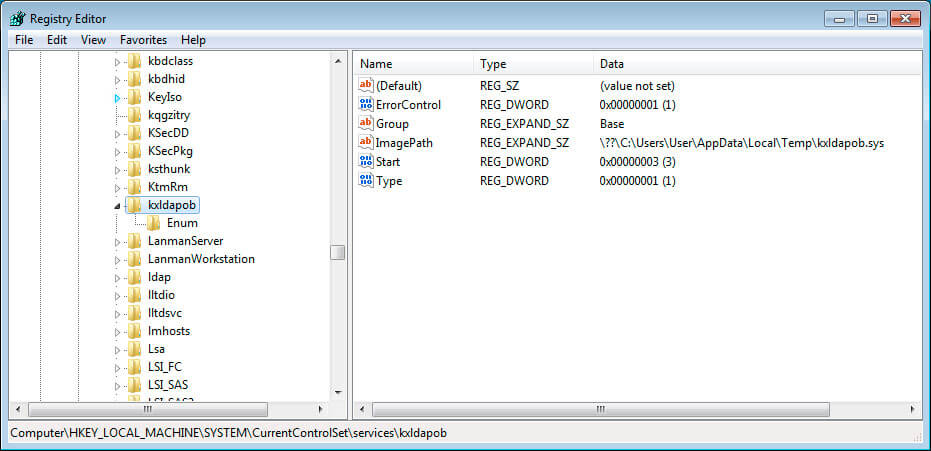Open the Edit menu
This screenshot has width=931, height=451.
click(x=57, y=40)
